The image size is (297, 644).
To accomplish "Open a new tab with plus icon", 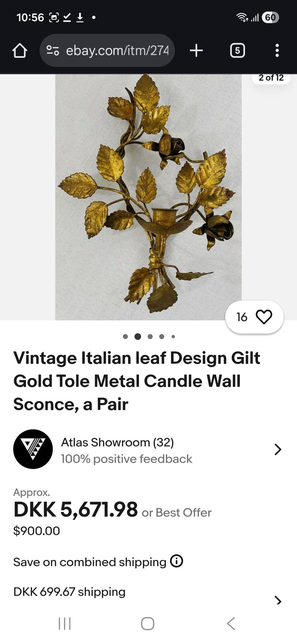I will click(x=196, y=50).
